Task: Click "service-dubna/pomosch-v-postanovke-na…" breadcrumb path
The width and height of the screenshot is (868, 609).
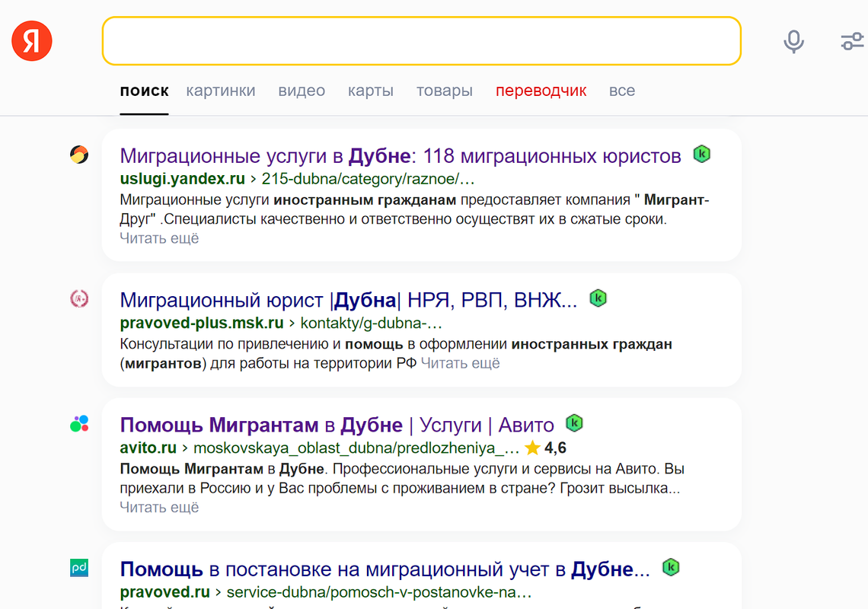Action: point(378,591)
